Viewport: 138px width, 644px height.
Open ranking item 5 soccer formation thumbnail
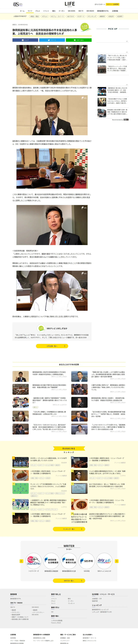pos(21,488)
